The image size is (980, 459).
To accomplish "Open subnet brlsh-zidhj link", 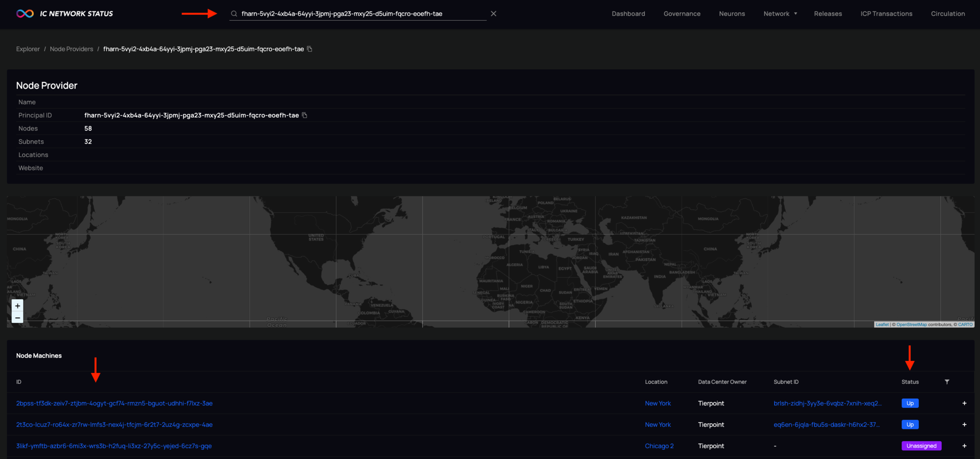I will pos(827,403).
